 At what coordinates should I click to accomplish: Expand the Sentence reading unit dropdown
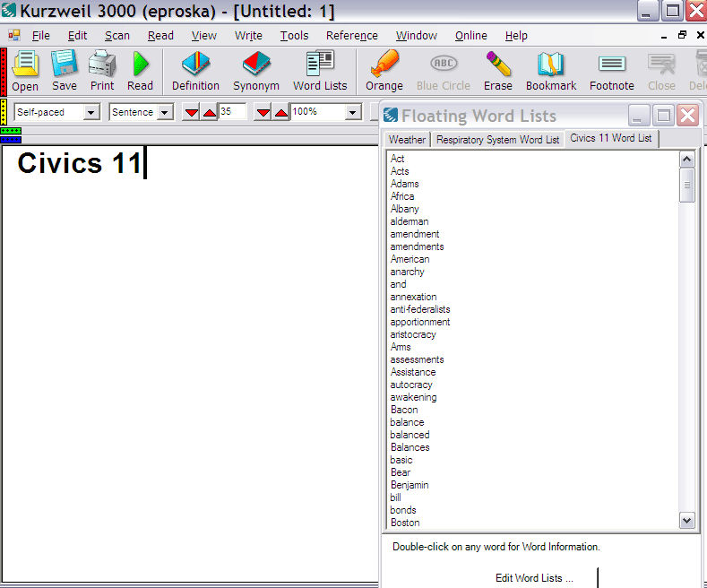(165, 112)
